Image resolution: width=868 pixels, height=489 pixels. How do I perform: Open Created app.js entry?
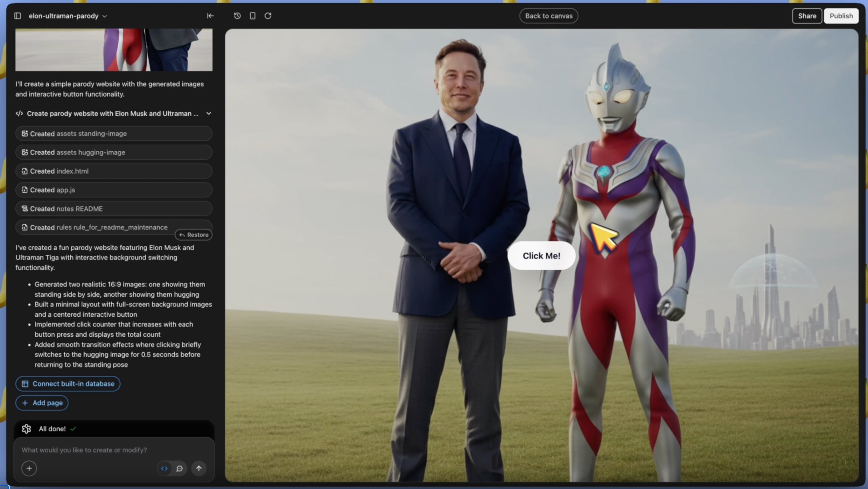point(114,190)
